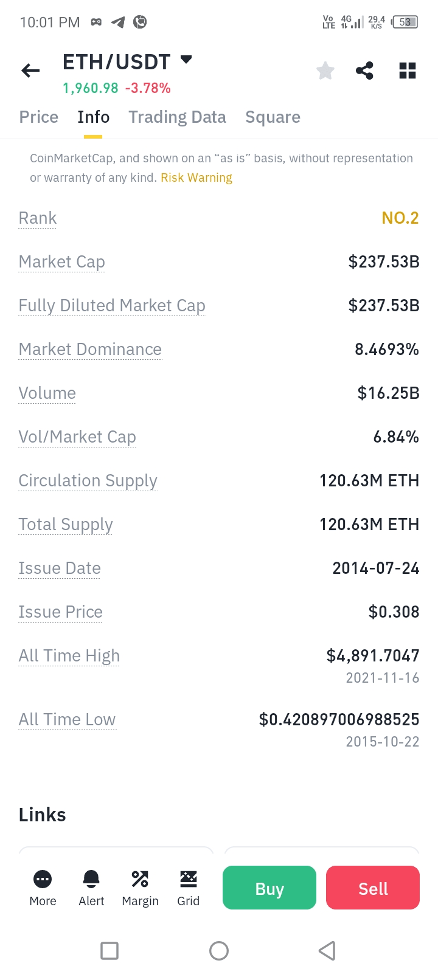Open the four-square grid menu icon
This screenshot has width=438, height=980.
click(x=407, y=71)
